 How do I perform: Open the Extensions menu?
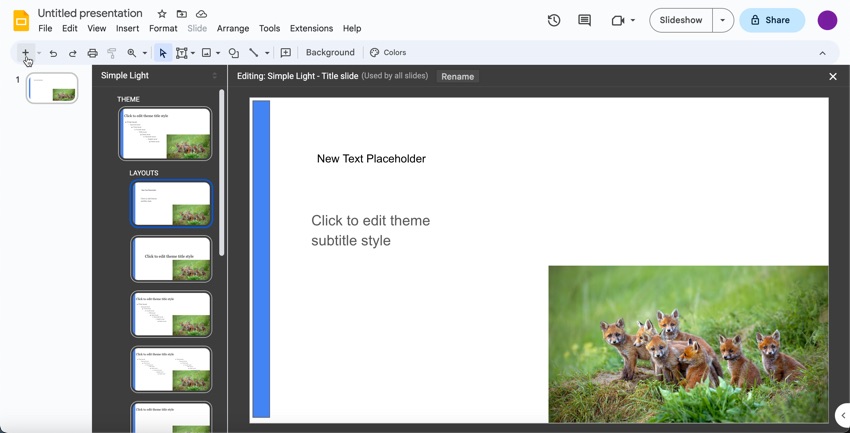312,28
